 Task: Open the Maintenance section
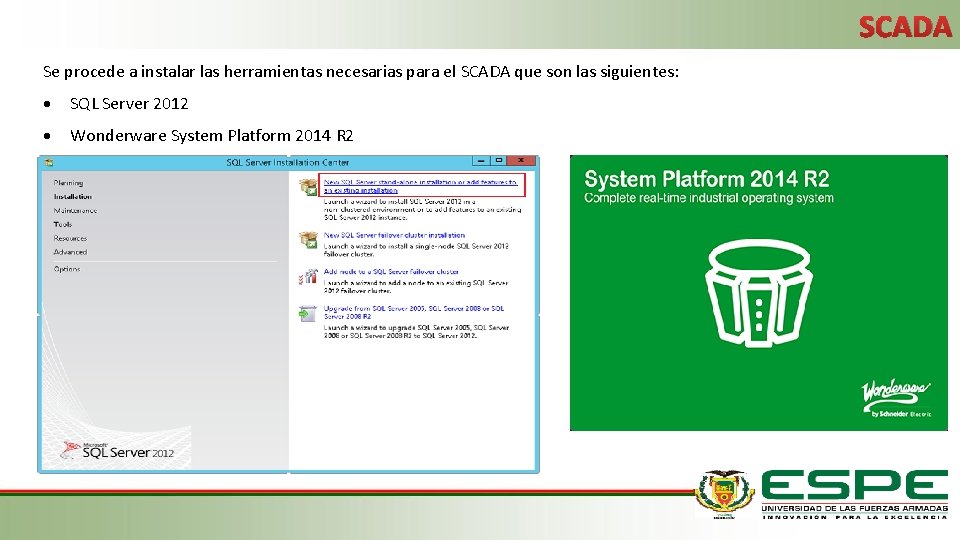click(75, 211)
